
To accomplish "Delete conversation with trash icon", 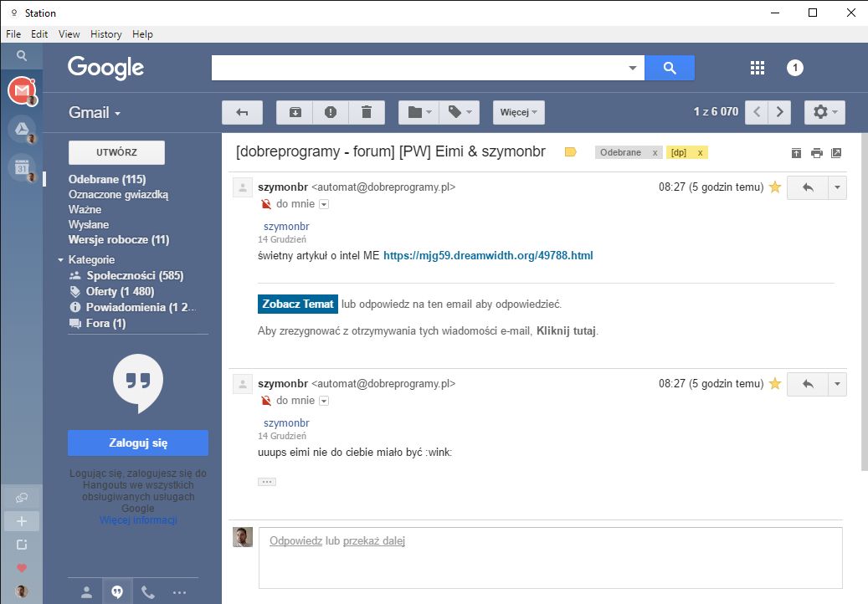I will [367, 112].
